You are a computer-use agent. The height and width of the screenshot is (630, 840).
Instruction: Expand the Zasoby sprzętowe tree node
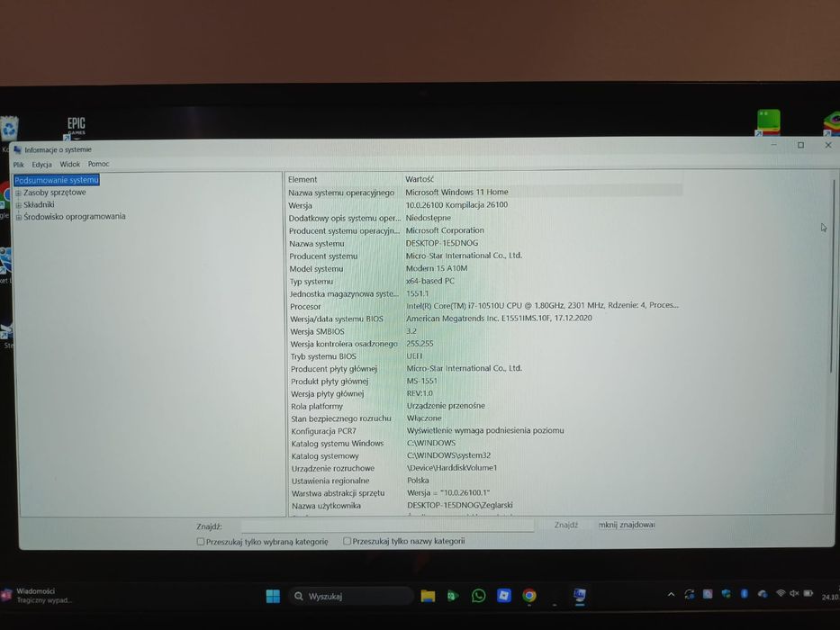(18, 193)
